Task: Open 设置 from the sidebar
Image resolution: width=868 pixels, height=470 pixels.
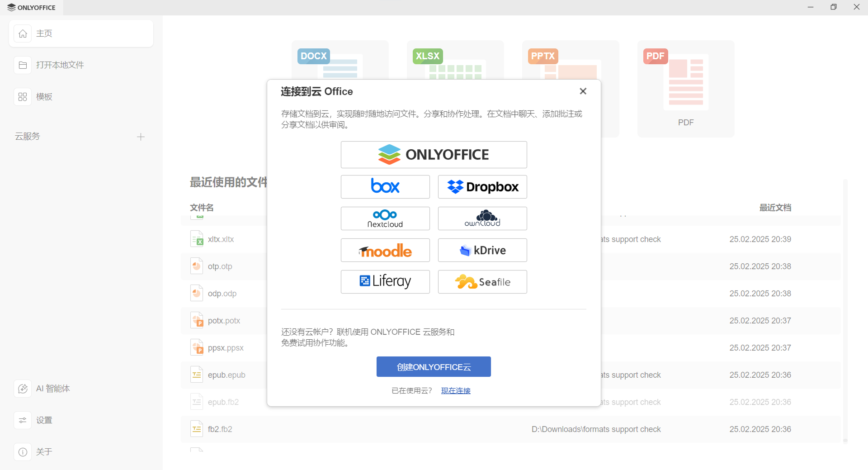Action: point(44,420)
